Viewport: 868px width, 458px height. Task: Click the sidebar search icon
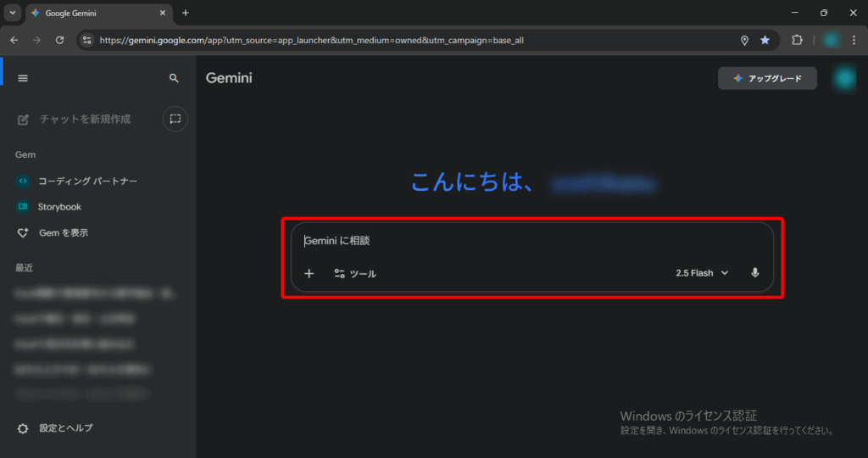[x=174, y=78]
